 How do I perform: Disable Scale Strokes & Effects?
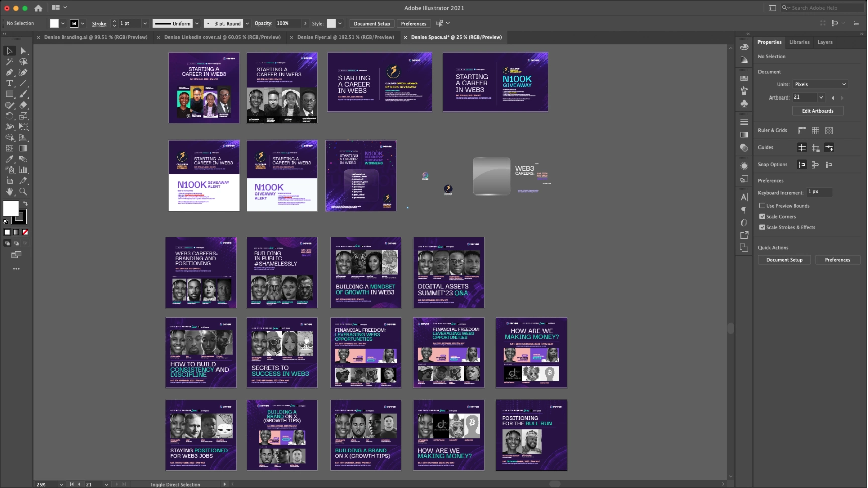click(x=762, y=227)
